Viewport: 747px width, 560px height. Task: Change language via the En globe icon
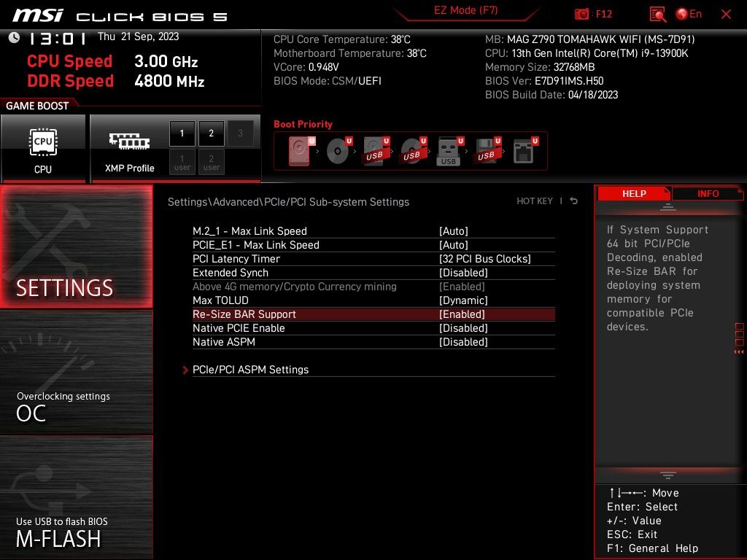(689, 14)
